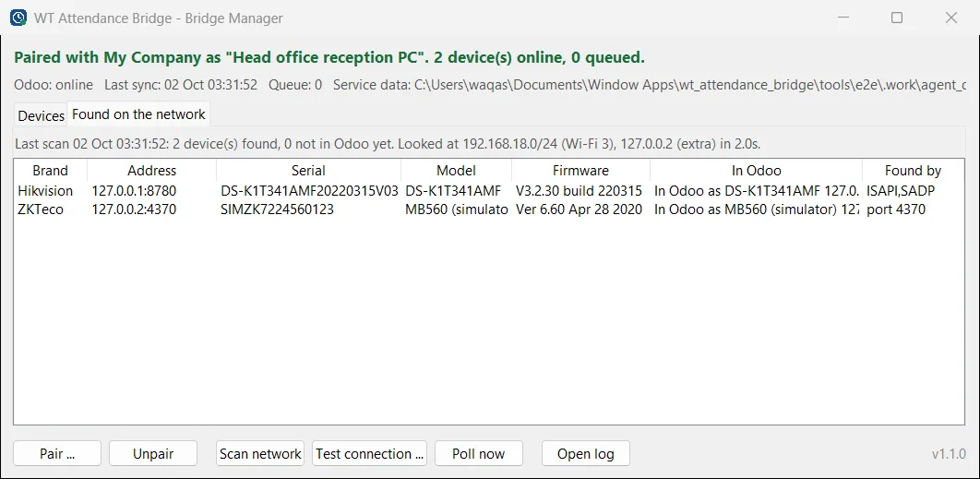
Task: Sort by the Address column header
Action: point(152,170)
